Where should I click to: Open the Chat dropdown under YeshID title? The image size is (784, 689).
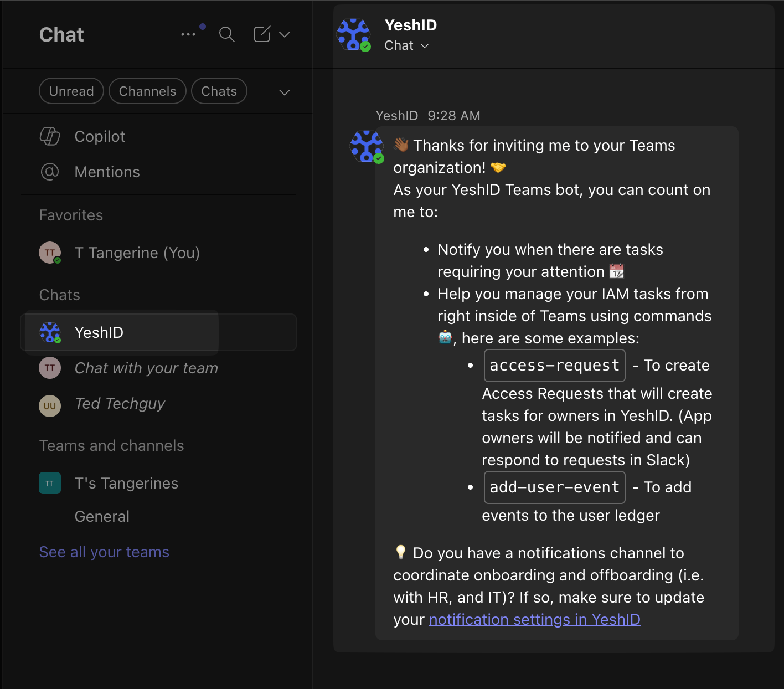tap(407, 45)
